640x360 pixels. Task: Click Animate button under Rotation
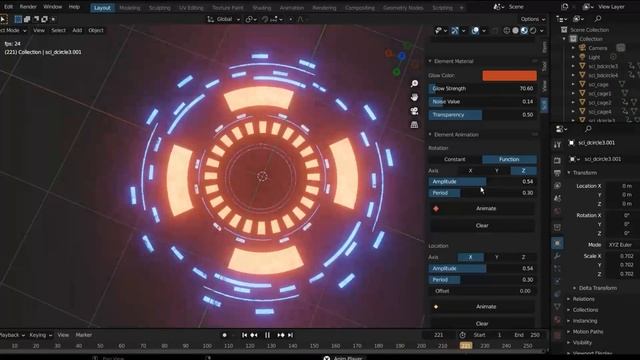482,209
